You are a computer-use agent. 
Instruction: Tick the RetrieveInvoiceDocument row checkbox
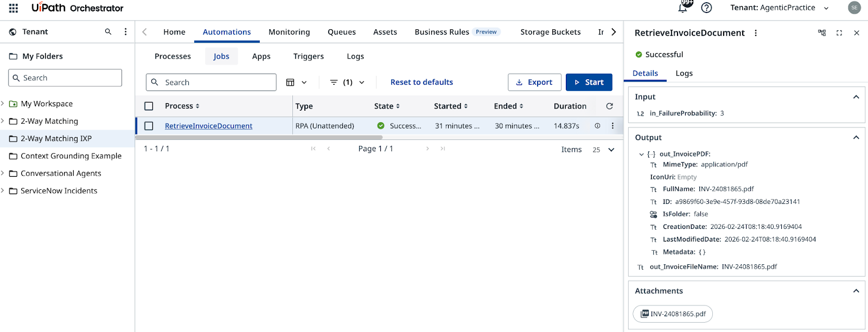tap(149, 126)
